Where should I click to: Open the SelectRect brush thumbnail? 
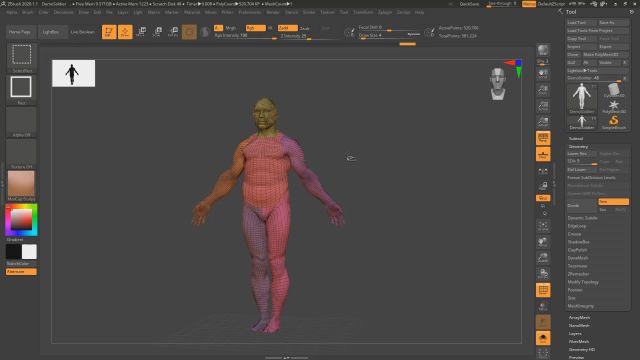[x=21, y=57]
